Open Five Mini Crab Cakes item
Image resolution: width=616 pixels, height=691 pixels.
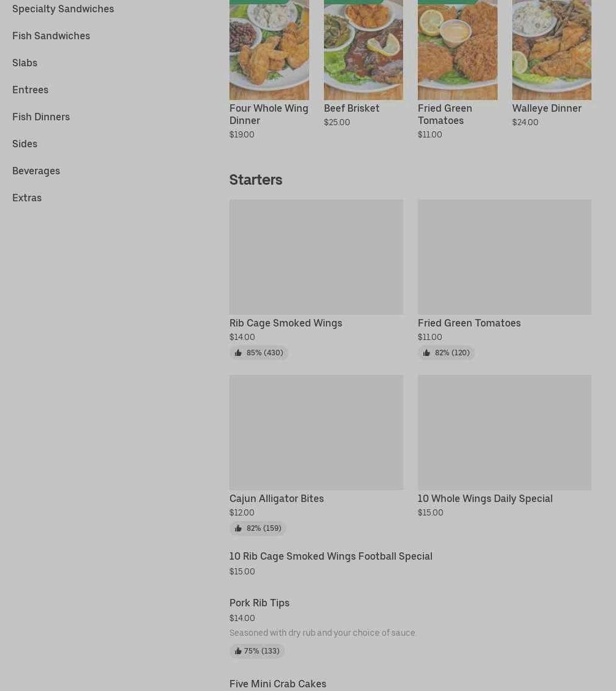278,684
